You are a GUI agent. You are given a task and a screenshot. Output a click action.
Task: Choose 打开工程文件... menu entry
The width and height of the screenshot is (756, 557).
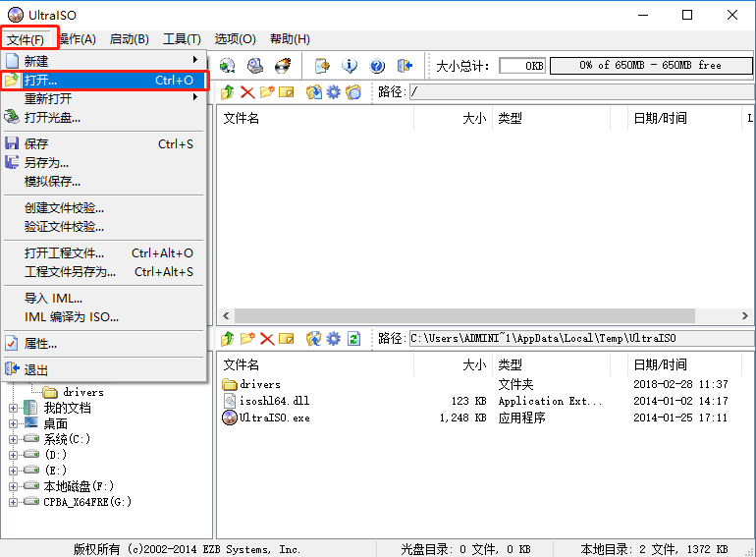104,253
